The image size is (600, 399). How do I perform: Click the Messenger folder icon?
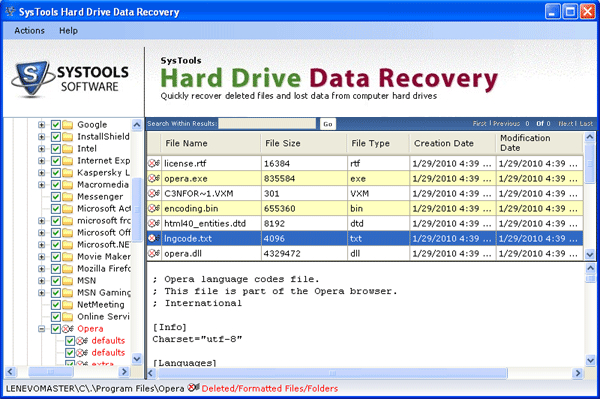(x=67, y=197)
